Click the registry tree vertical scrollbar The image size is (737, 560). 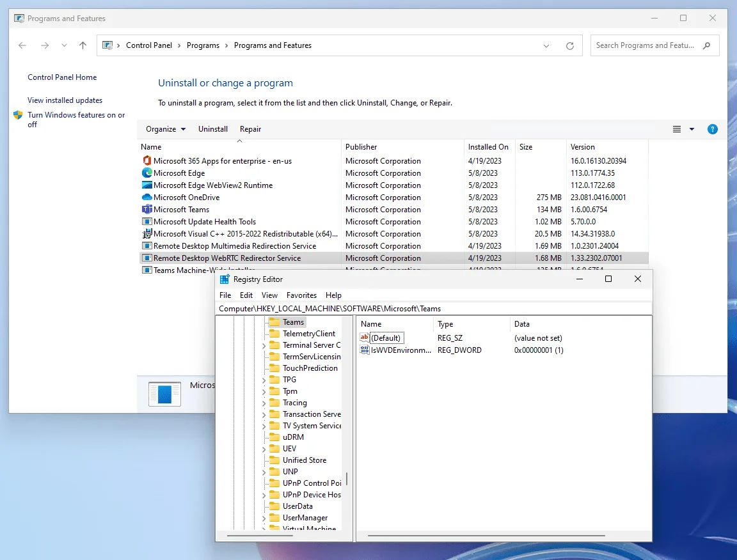tap(347, 479)
